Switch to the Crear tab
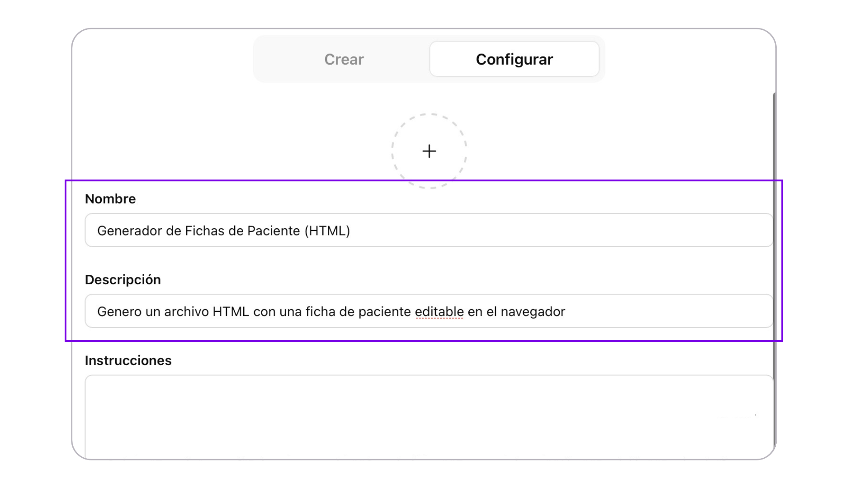868x488 pixels. click(344, 59)
